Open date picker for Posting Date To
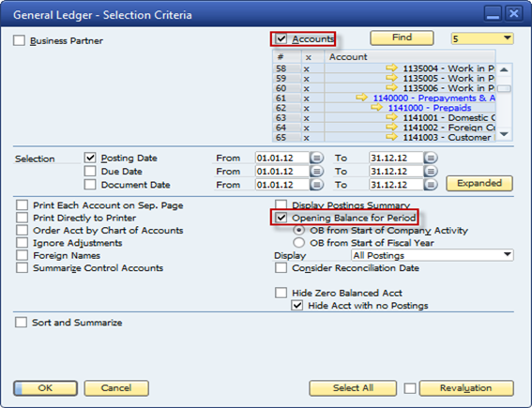This screenshot has width=532, height=408. click(x=431, y=159)
